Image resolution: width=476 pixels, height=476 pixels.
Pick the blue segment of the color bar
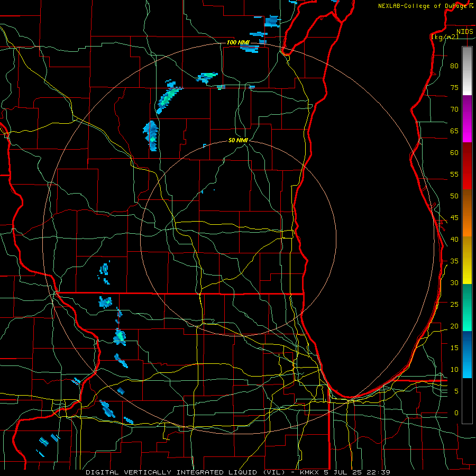pyautogui.click(x=467, y=354)
